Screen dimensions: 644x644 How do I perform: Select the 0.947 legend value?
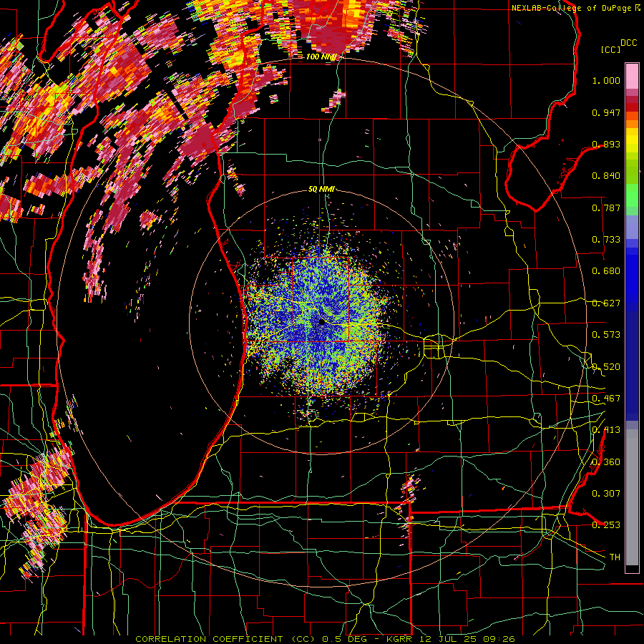coord(606,112)
